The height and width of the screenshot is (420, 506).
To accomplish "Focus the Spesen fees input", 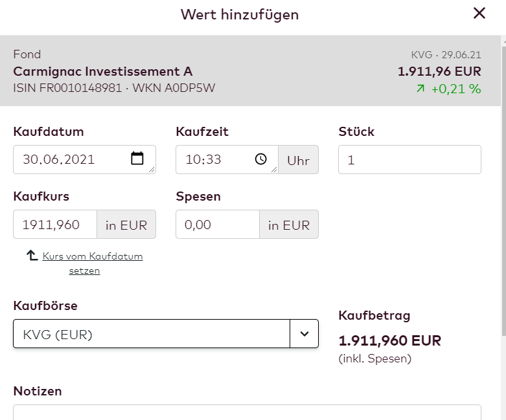I will click(218, 225).
